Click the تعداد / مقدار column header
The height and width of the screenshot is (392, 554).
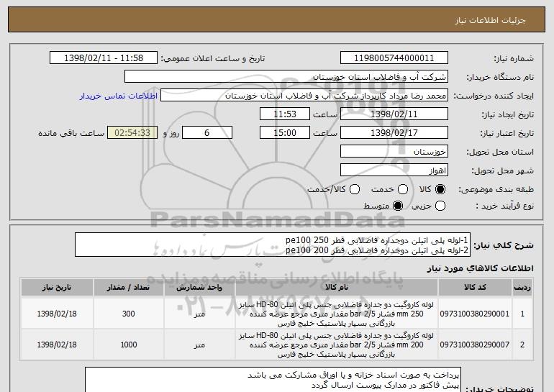tap(128, 288)
